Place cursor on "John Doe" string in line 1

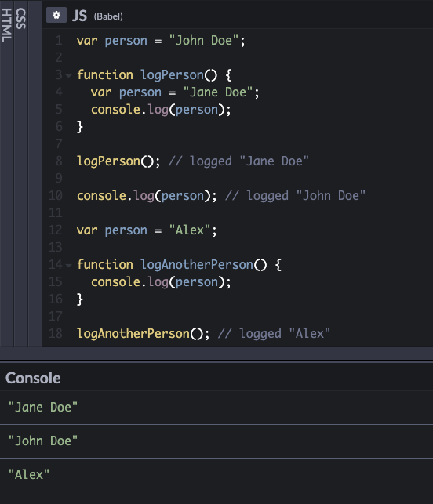(204, 41)
